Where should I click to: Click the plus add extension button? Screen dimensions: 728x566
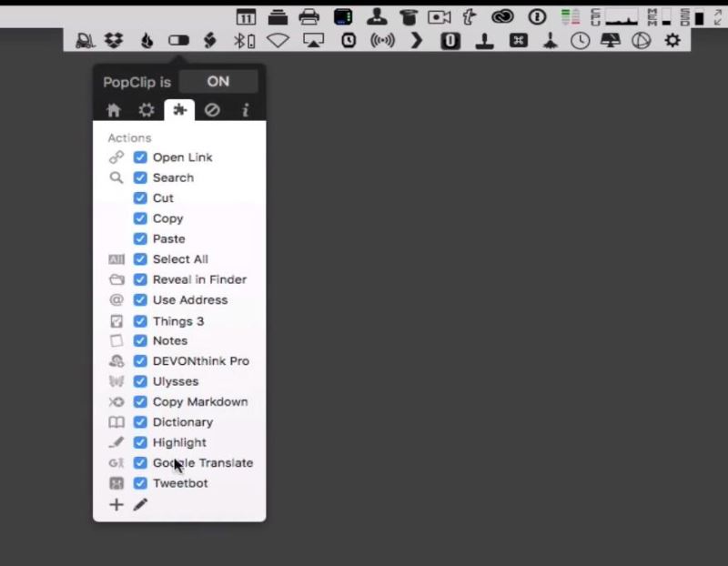point(116,505)
